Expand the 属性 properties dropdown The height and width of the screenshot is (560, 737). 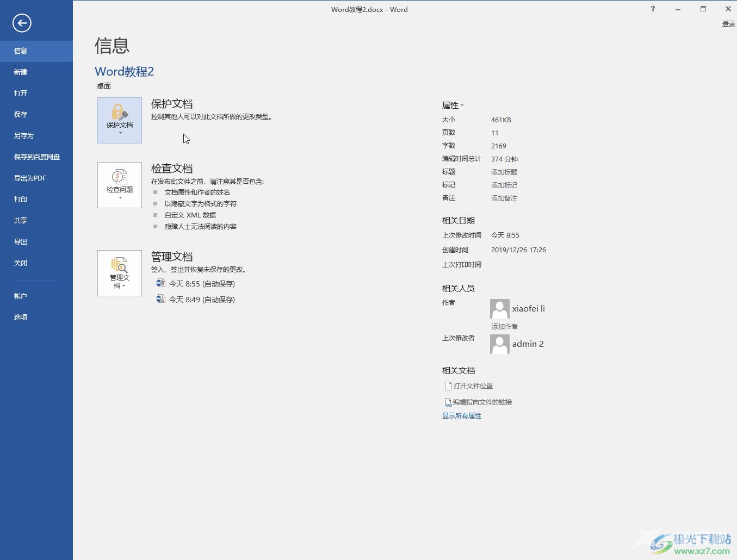click(453, 105)
